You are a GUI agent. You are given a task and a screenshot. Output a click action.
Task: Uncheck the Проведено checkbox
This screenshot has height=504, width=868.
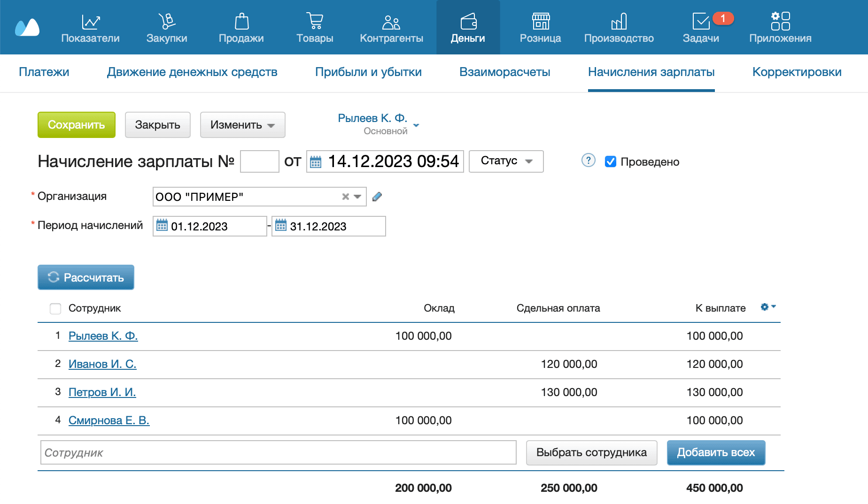(x=610, y=162)
